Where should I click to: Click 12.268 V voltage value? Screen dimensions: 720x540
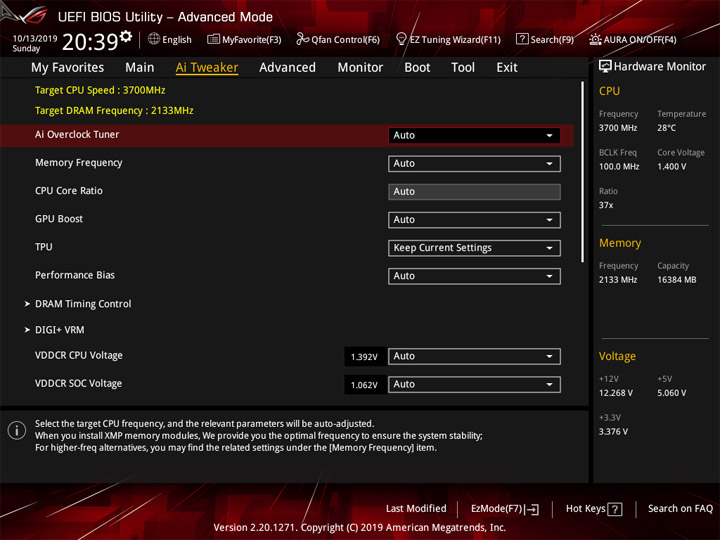click(x=616, y=393)
